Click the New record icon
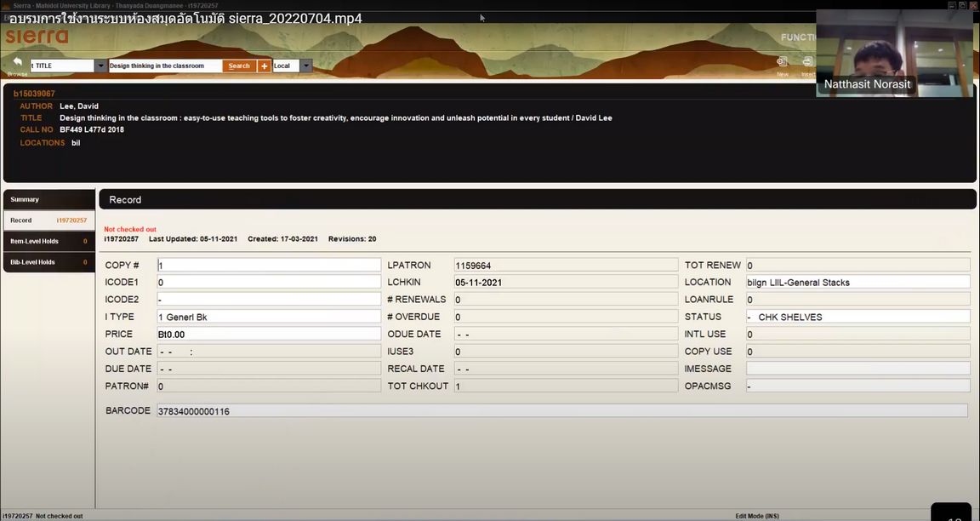The height and width of the screenshot is (521, 980). (x=782, y=62)
